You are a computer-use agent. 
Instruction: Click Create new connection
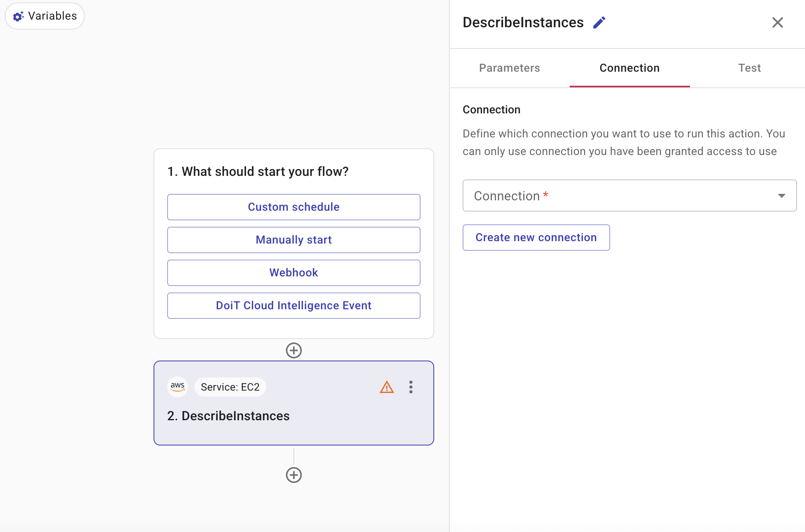click(536, 237)
